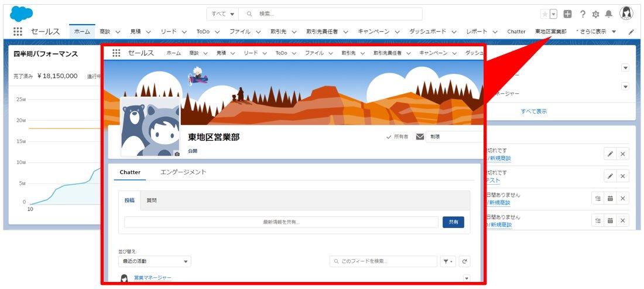Open the user profile avatar in the header
Image resolution: width=644 pixels, height=289 pixels.
pyautogui.click(x=627, y=13)
